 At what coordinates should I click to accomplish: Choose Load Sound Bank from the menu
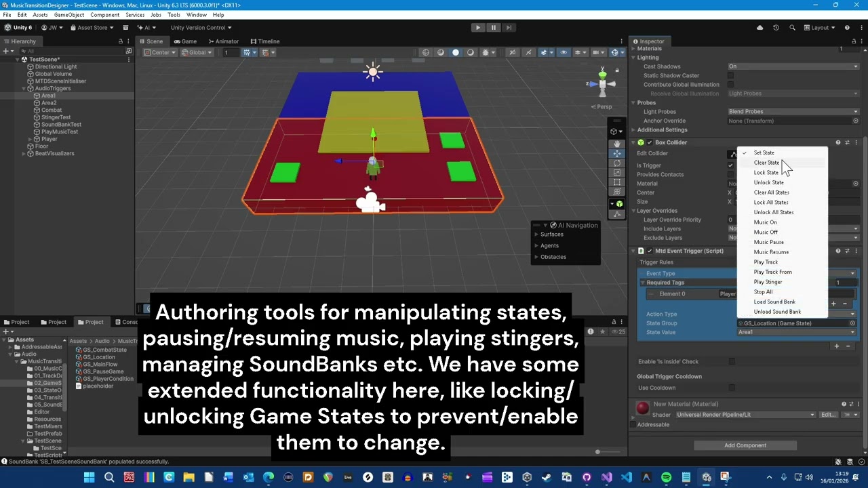[783, 302]
